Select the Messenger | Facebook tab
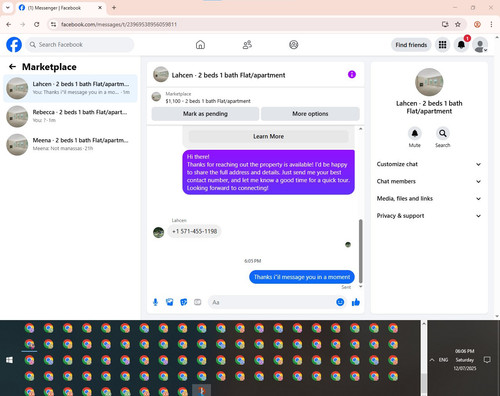This screenshot has height=396, width=500. pyautogui.click(x=60, y=8)
